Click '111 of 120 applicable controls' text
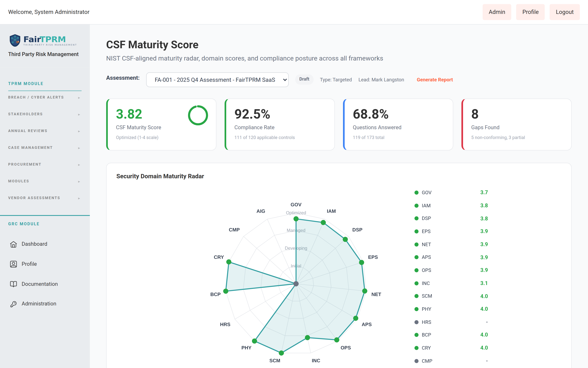Viewport: 588px width, 368px height. (x=264, y=138)
